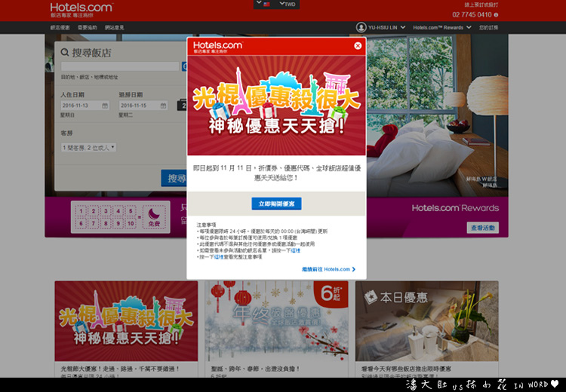Screen dimensions: 566x392
Task: Click the Hotels.com logo in popup header
Action: point(217,47)
